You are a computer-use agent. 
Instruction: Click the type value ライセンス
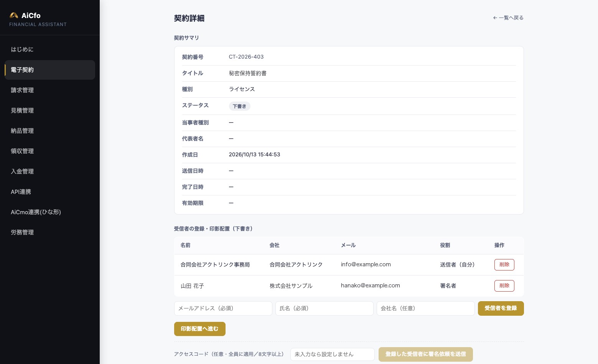click(242, 89)
